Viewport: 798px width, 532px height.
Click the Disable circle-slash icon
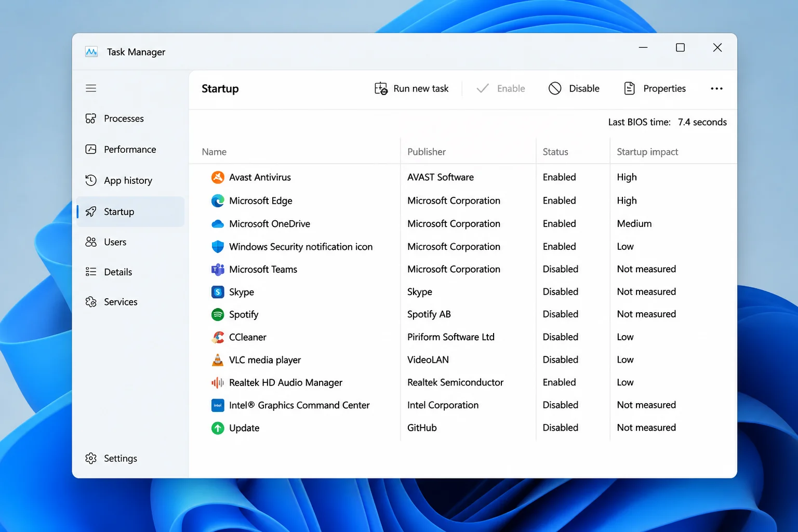pos(555,88)
